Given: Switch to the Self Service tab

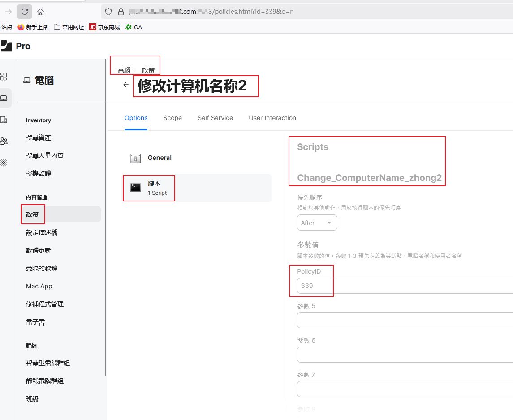Looking at the screenshot, I should (x=215, y=118).
